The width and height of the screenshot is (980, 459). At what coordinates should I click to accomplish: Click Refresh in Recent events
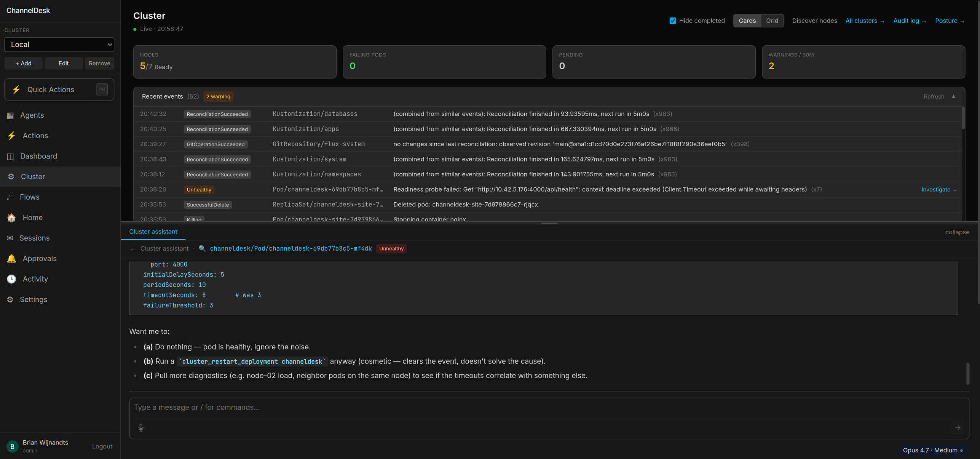click(934, 96)
